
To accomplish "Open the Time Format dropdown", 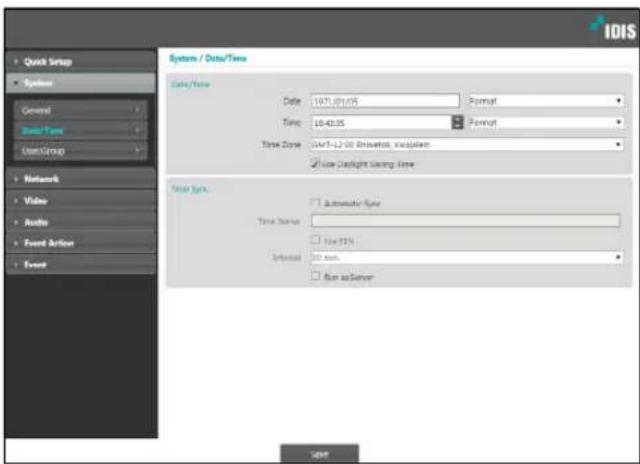I will coord(546,122).
